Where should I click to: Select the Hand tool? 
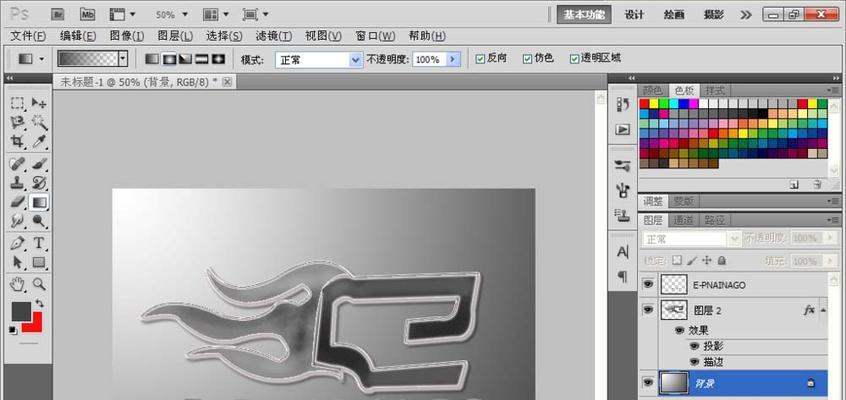[x=18, y=284]
